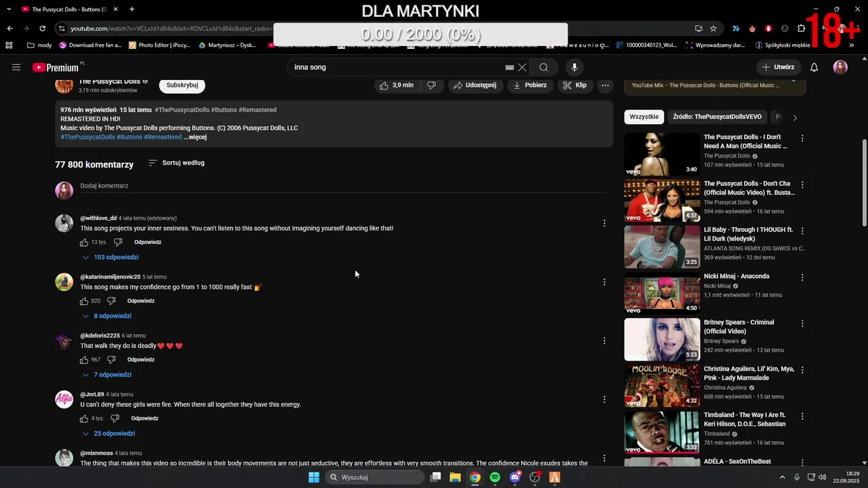Expand 8 odpowiedzi replies
This screenshot has width=868, height=488.
107,316
